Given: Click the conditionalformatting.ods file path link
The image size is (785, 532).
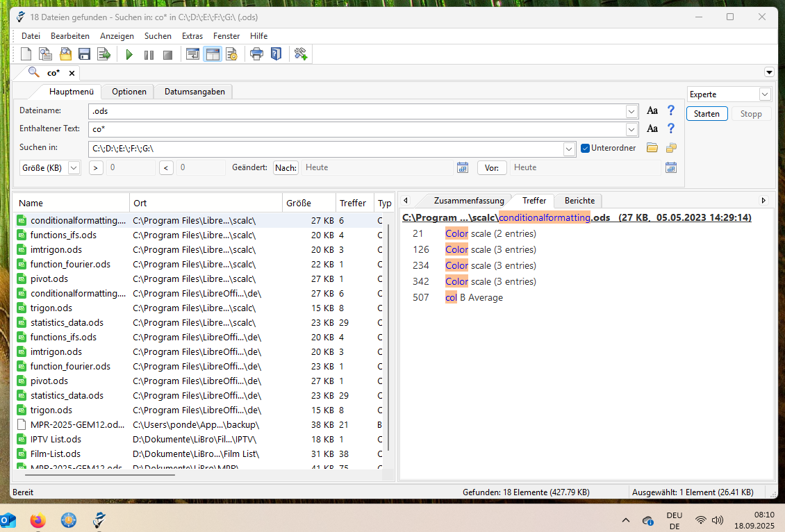Looking at the screenshot, I should (576, 217).
